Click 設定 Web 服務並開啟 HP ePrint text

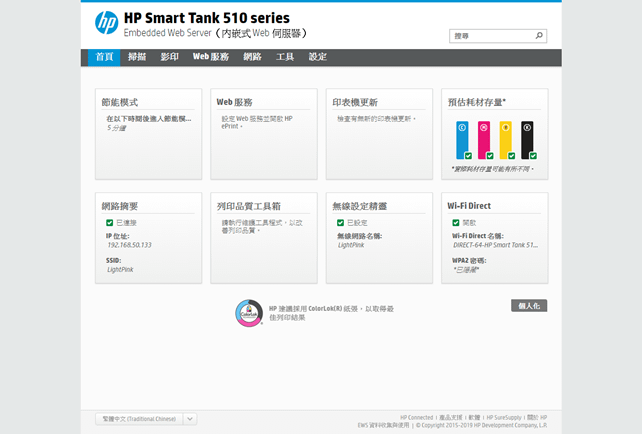coord(257,122)
